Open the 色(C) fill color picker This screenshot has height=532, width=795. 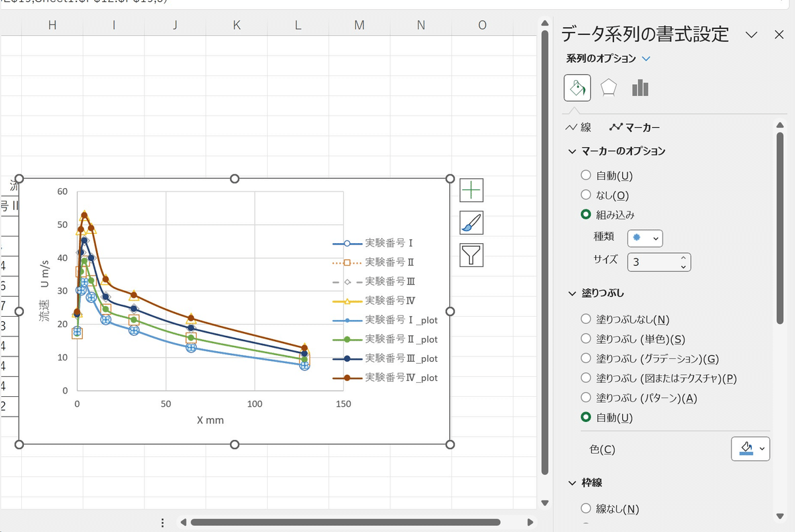click(751, 449)
